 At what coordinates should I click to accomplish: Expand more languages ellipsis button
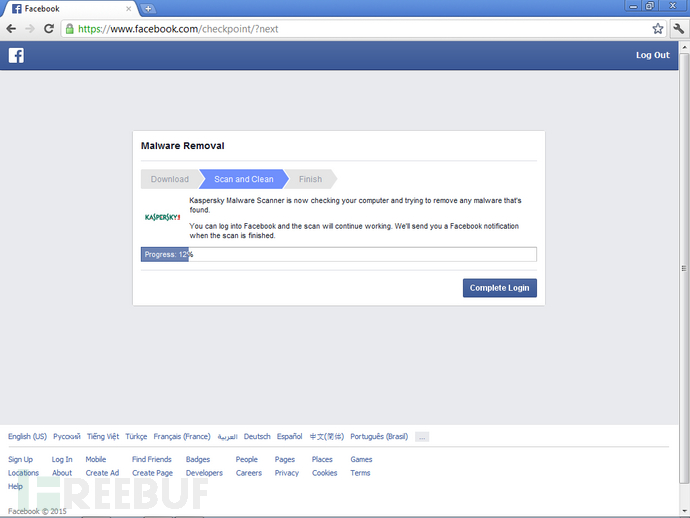[422, 437]
